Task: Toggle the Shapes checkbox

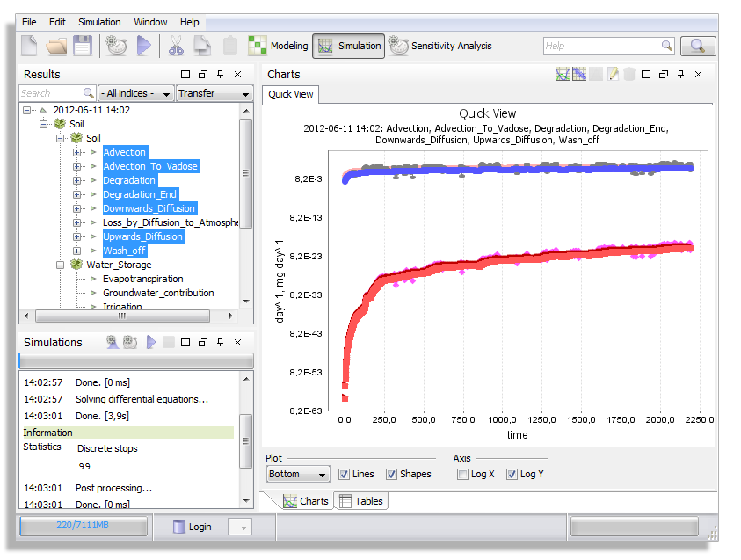Action: tap(391, 474)
